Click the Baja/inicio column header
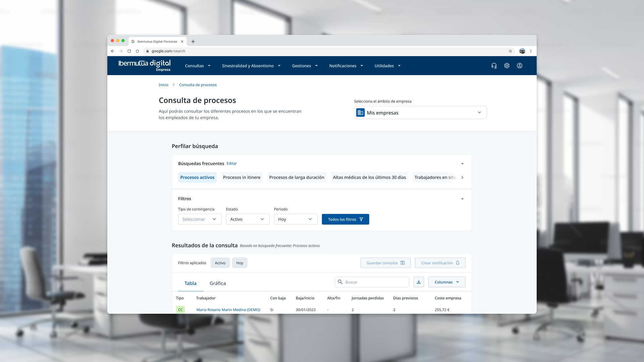This screenshot has height=362, width=644. (x=305, y=298)
